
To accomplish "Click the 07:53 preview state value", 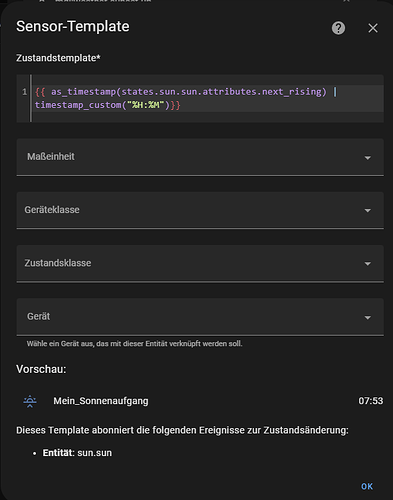I will [x=371, y=401].
